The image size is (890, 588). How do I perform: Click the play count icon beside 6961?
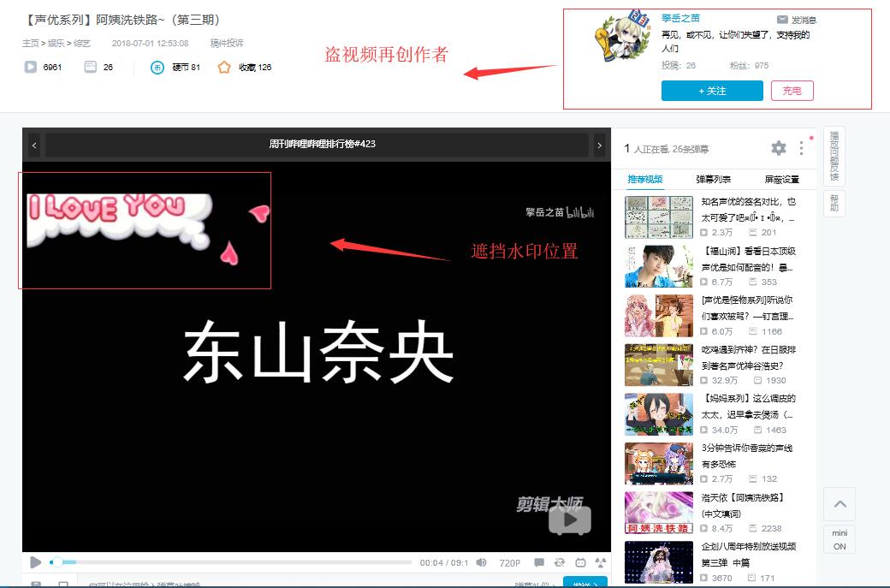pos(30,67)
